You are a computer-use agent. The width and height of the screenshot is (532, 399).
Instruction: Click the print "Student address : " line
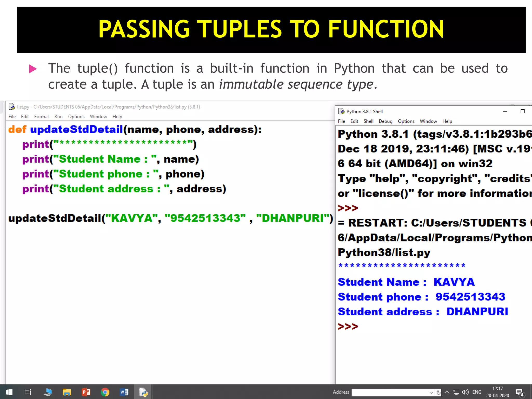(x=124, y=189)
